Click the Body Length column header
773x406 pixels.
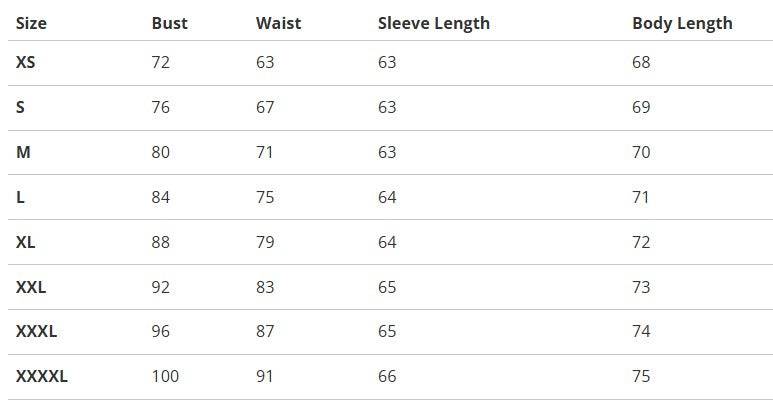[x=682, y=23]
